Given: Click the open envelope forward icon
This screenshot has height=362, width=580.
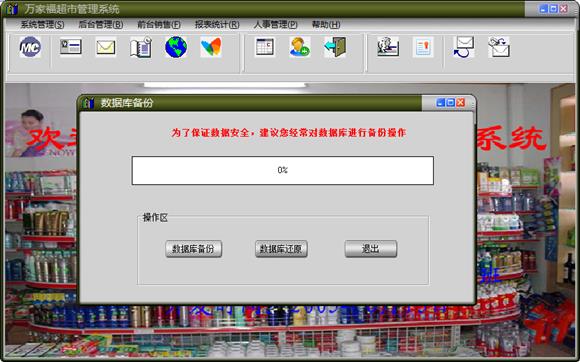Looking at the screenshot, I should (499, 47).
